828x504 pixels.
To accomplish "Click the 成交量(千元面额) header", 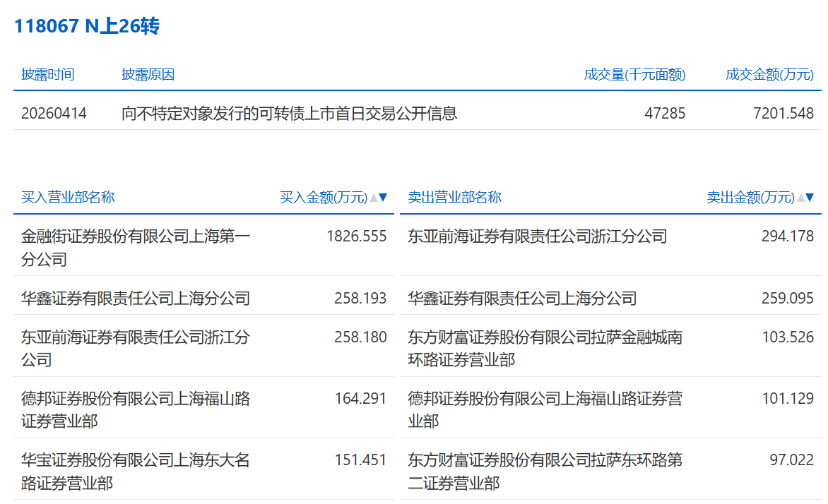I will pos(634,75).
